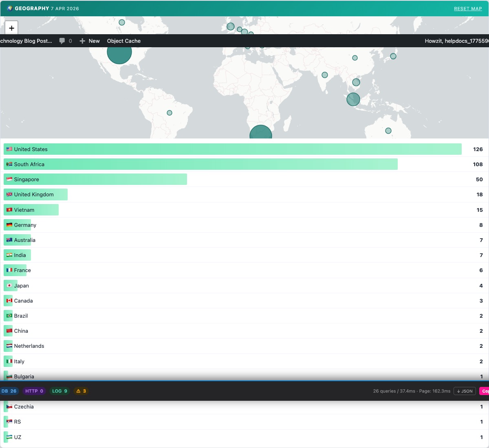
Task: Select the United States country row
Action: (232, 149)
